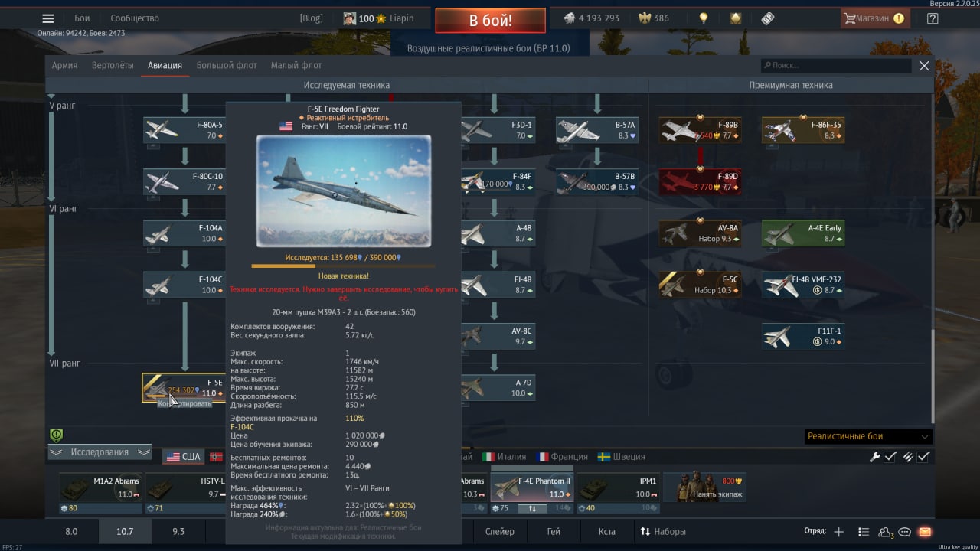Viewport: 980px width, 551px height.
Task: Collapse the Исследования panel
Action: (x=100, y=452)
